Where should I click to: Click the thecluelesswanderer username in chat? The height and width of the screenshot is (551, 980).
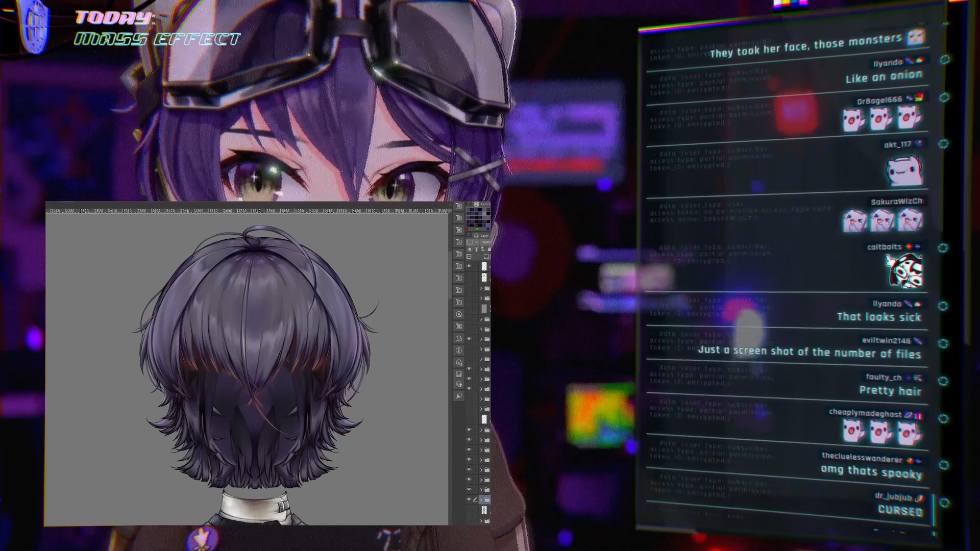coord(862,458)
